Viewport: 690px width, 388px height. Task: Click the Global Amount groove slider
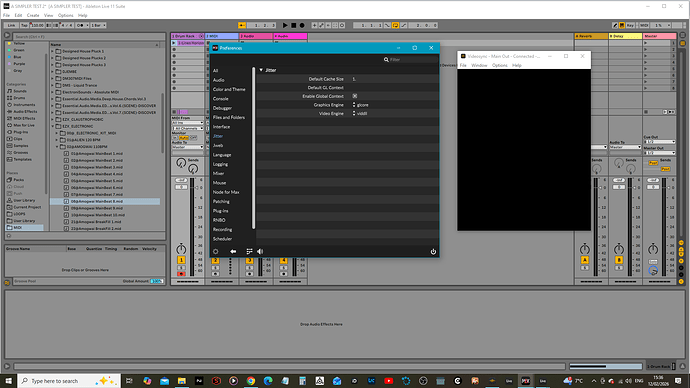(157, 281)
